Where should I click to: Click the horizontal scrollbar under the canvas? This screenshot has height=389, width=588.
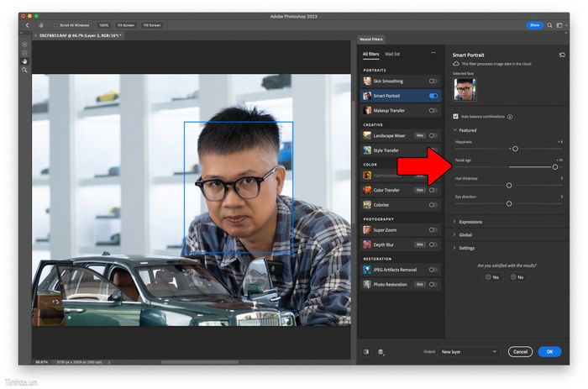tap(200, 362)
